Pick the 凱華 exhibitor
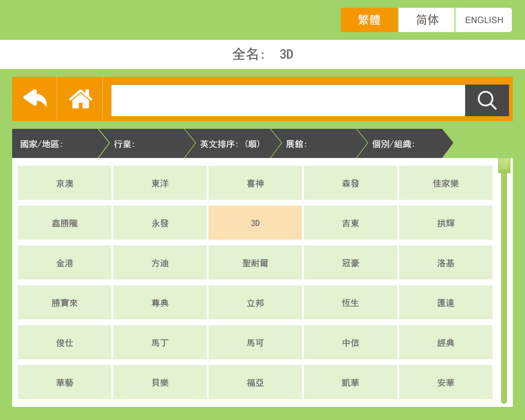The image size is (525, 420). 350,383
